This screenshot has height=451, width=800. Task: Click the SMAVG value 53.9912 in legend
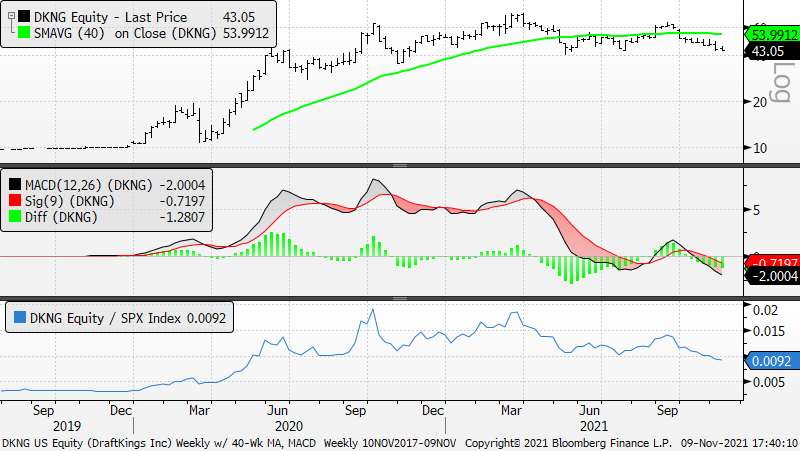(245, 33)
